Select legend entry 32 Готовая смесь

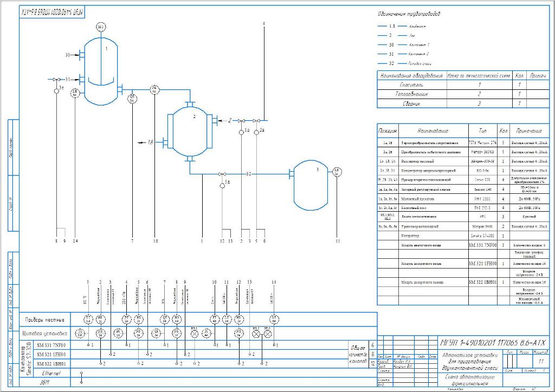(404, 64)
